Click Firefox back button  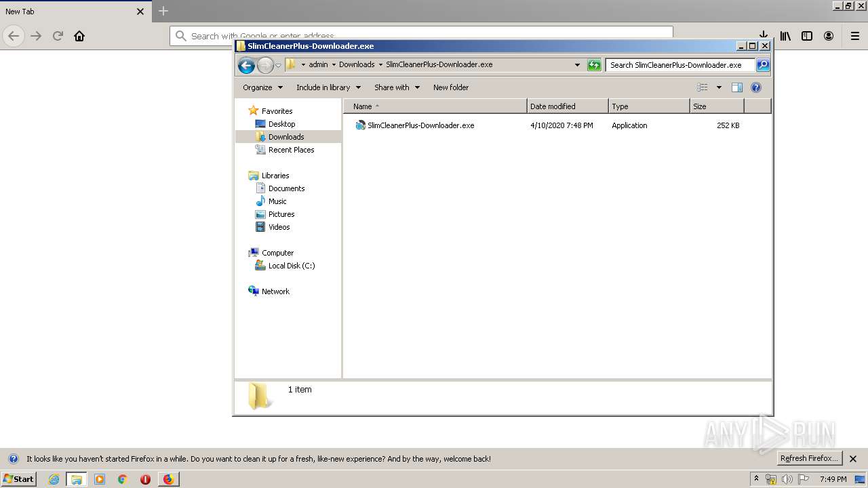[x=14, y=36]
